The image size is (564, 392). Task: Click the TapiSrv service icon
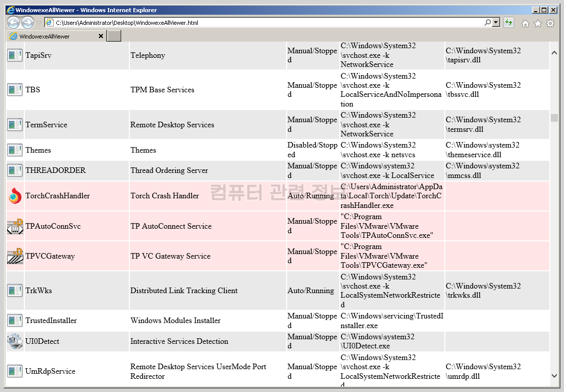[x=15, y=55]
